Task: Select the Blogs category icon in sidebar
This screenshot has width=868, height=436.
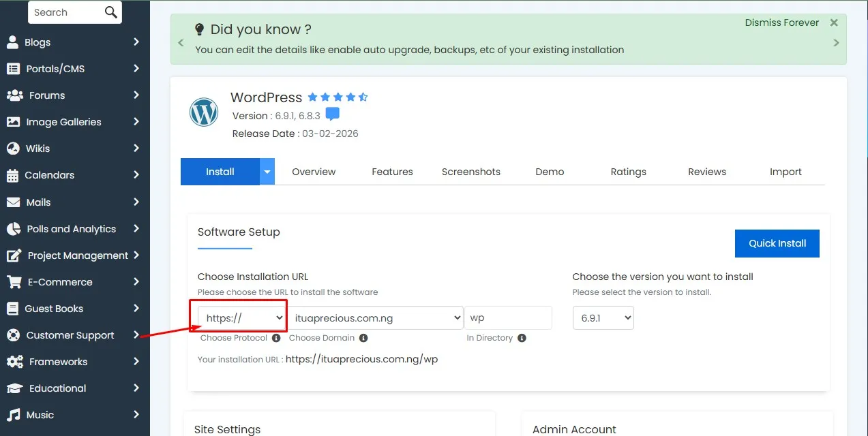Action: 14,42
